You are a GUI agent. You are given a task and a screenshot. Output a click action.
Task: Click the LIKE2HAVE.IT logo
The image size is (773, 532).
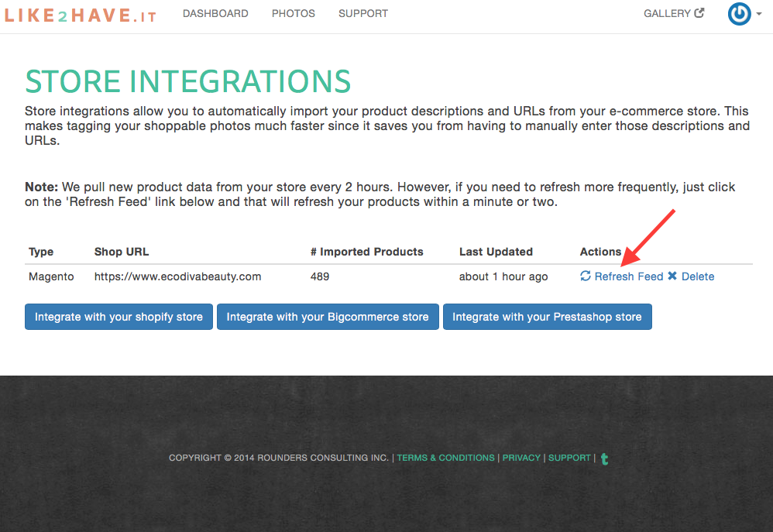pos(80,15)
